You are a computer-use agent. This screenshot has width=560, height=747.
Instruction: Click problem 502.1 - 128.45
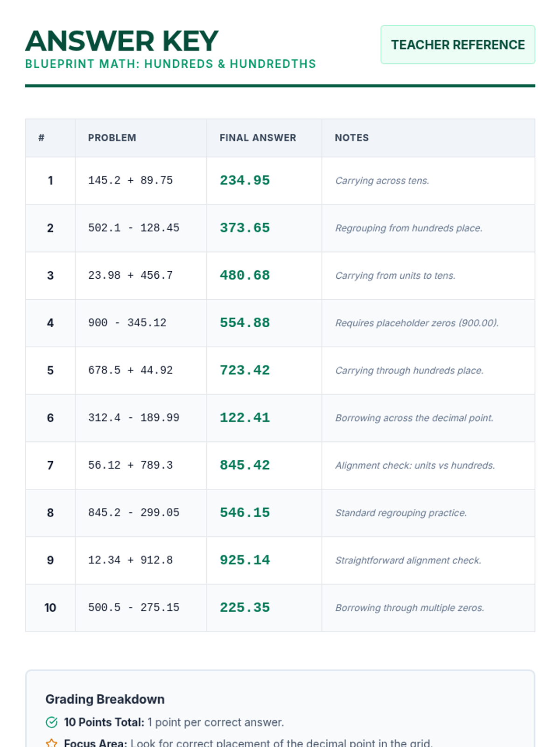click(133, 228)
